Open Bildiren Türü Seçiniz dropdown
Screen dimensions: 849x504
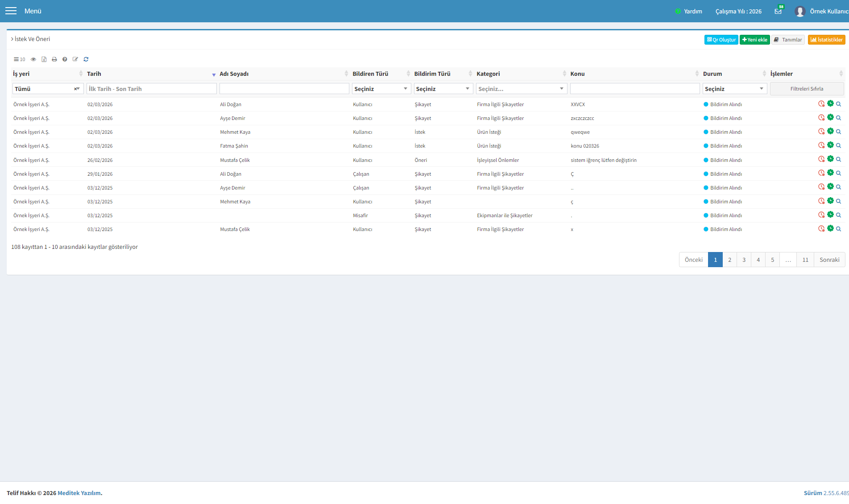pos(381,89)
